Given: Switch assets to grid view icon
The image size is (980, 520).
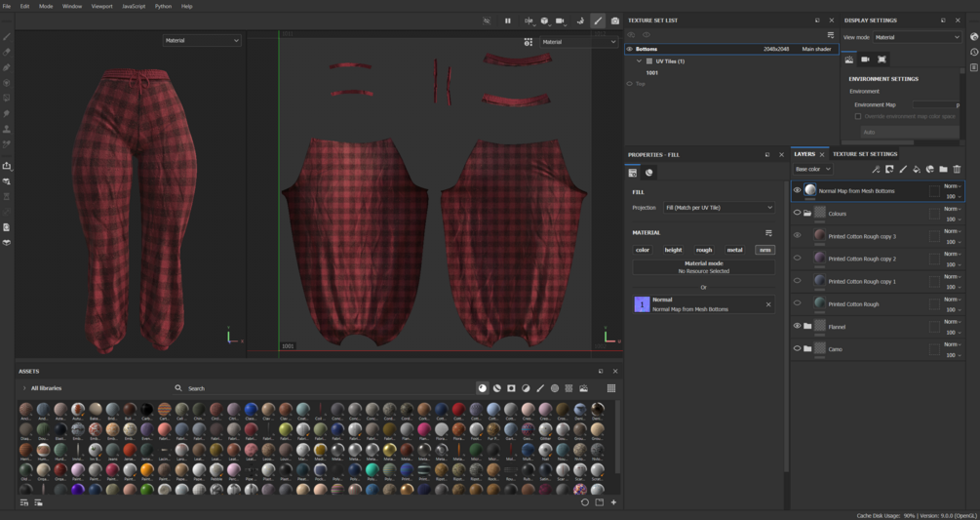Looking at the screenshot, I should coord(611,388).
